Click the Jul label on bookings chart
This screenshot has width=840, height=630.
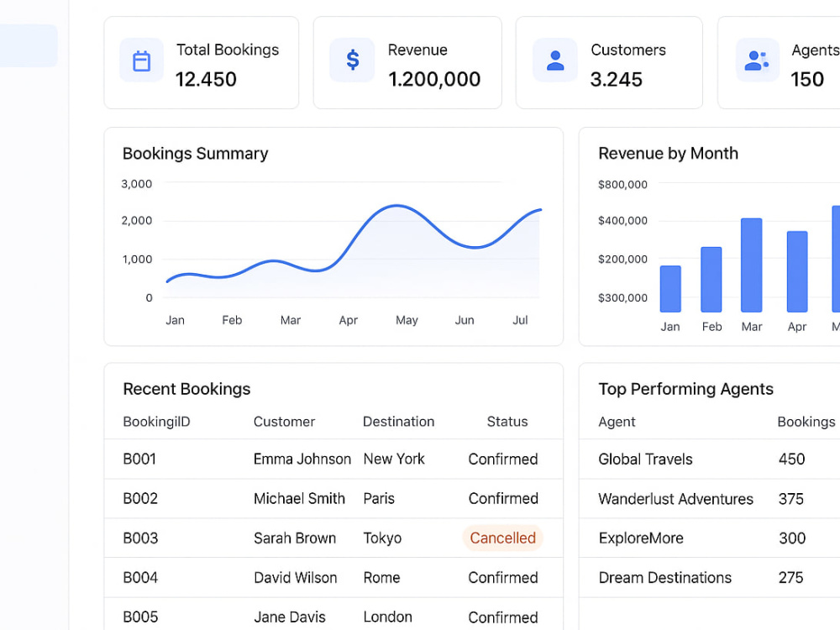click(x=520, y=320)
